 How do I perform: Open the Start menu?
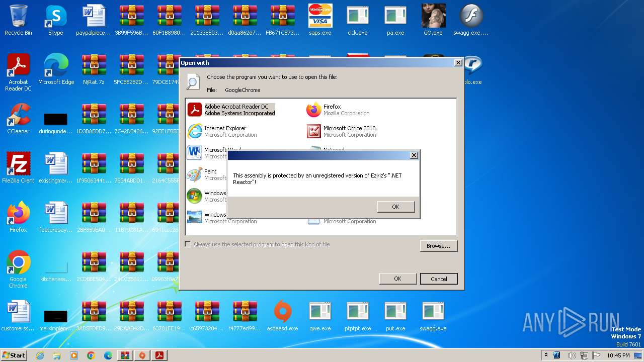(14, 355)
